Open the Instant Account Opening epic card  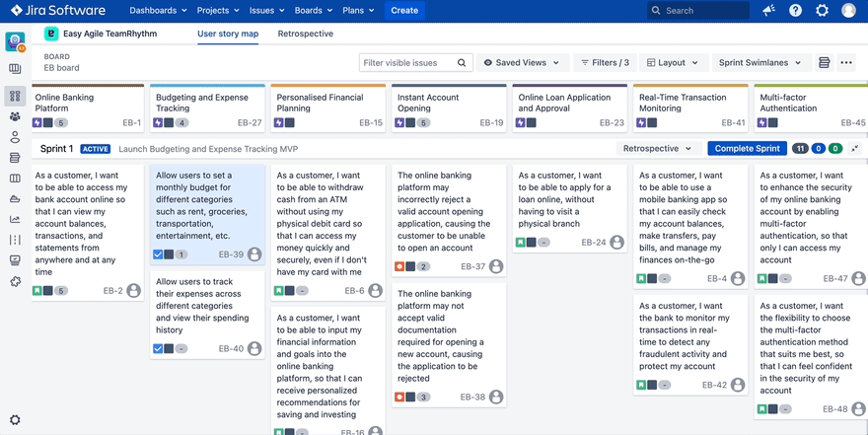tap(449, 109)
